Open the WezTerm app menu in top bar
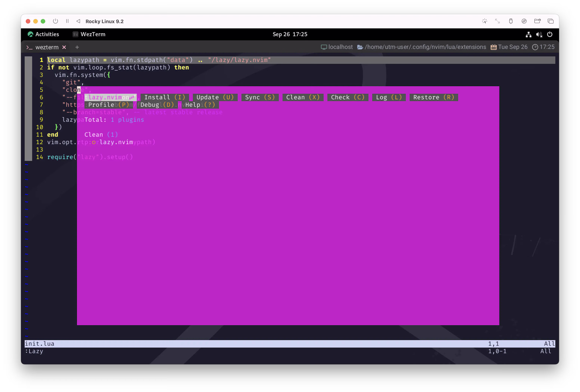 (89, 34)
